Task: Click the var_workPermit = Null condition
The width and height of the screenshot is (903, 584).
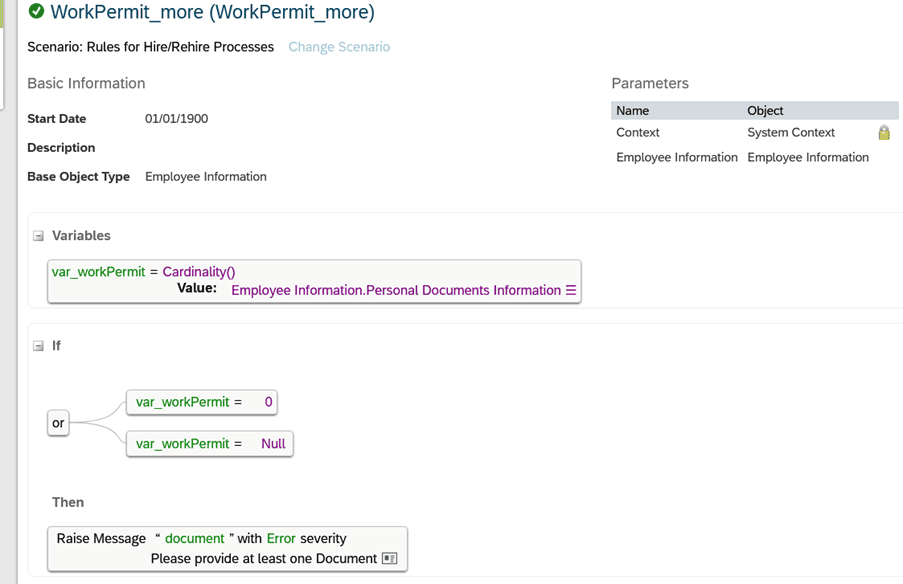Action: pyautogui.click(x=210, y=443)
